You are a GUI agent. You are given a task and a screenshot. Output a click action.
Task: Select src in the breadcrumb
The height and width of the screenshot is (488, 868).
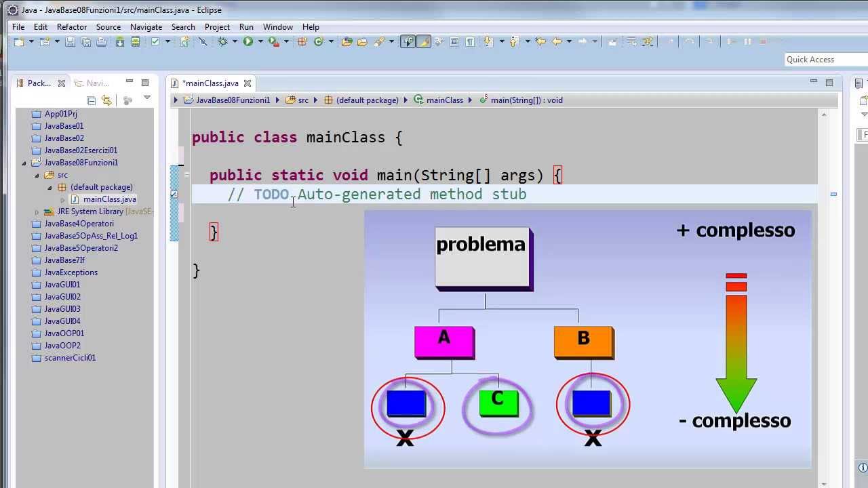pos(297,100)
